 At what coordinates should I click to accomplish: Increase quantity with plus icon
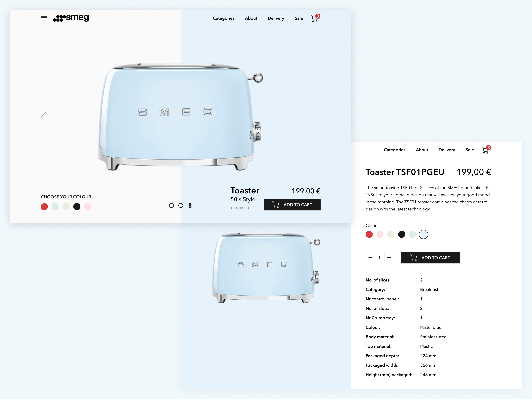389,258
